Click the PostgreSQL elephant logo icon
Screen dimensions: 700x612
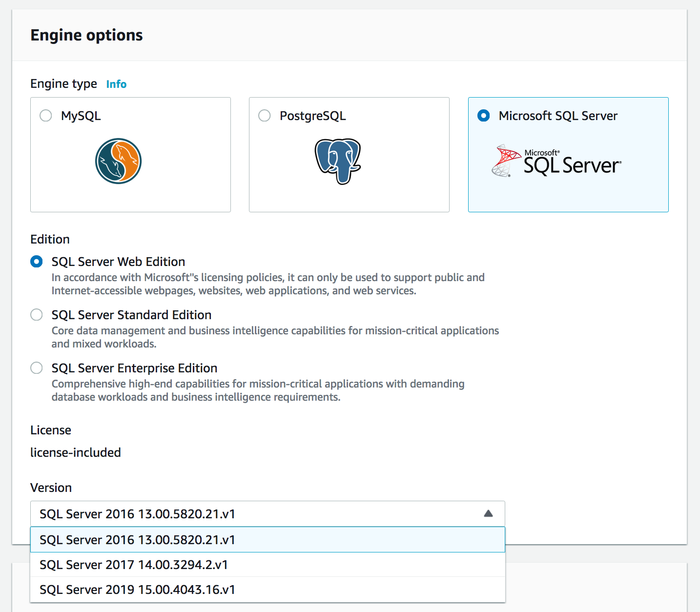click(338, 161)
